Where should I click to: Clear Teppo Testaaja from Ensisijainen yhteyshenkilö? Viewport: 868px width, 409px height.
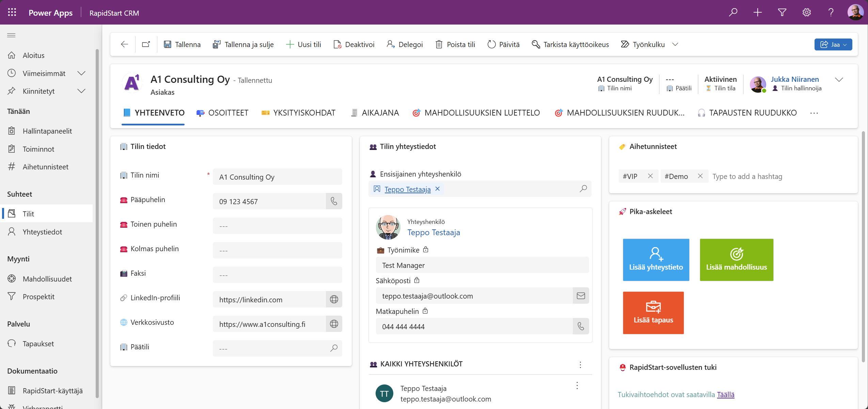[x=438, y=189]
